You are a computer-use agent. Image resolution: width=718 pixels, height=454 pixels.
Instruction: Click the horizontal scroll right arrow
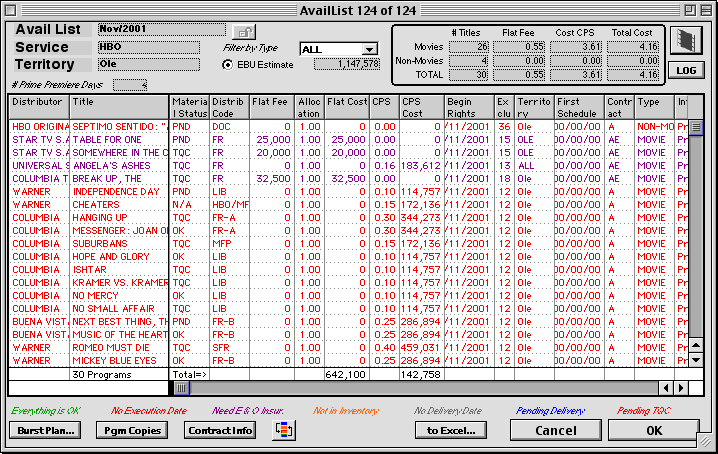[681, 388]
